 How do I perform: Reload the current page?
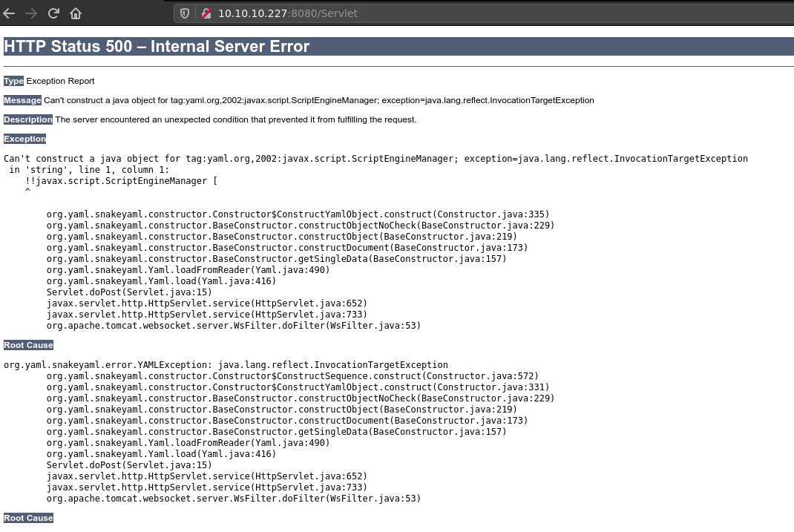coord(53,13)
